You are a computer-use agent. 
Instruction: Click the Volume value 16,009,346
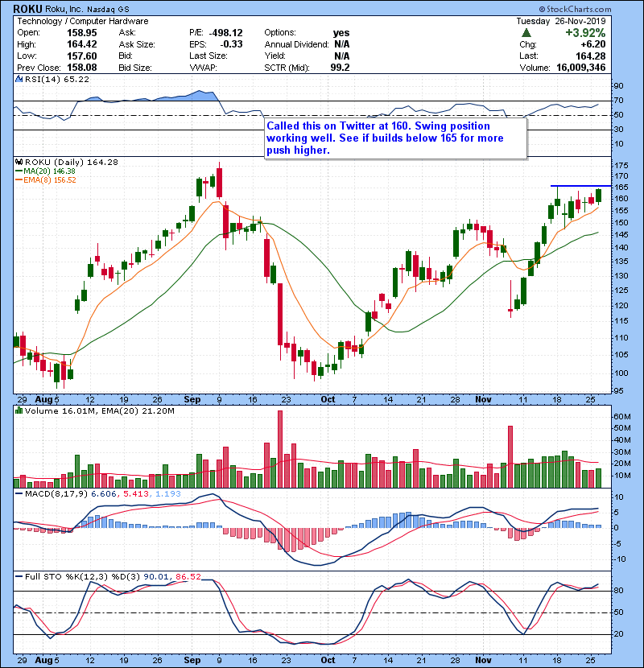581,68
